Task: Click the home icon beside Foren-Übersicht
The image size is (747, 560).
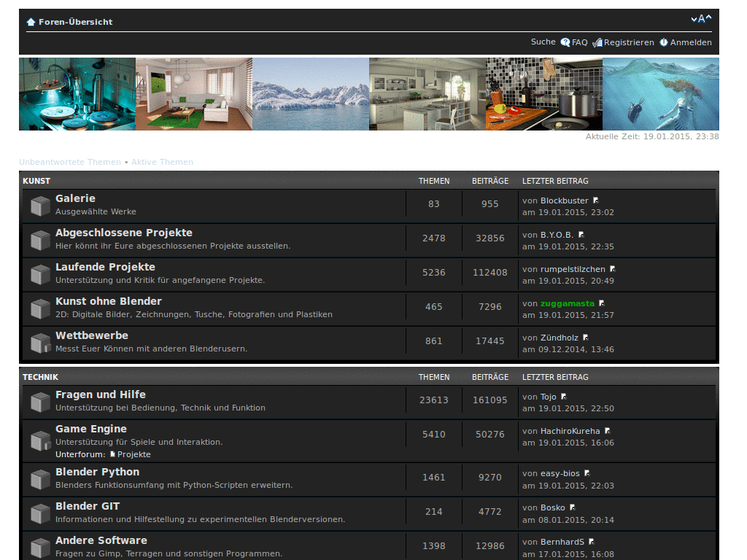Action: pos(31,22)
